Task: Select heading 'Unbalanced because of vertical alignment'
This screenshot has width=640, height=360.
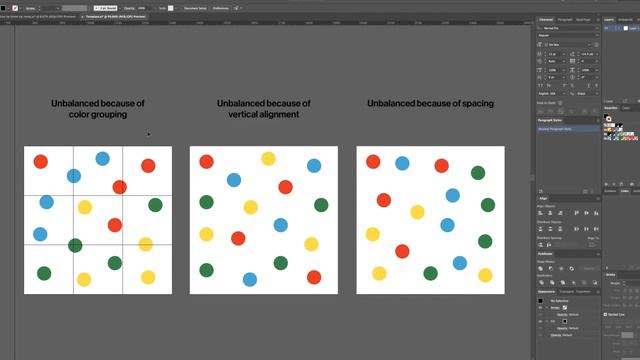Action: point(264,109)
